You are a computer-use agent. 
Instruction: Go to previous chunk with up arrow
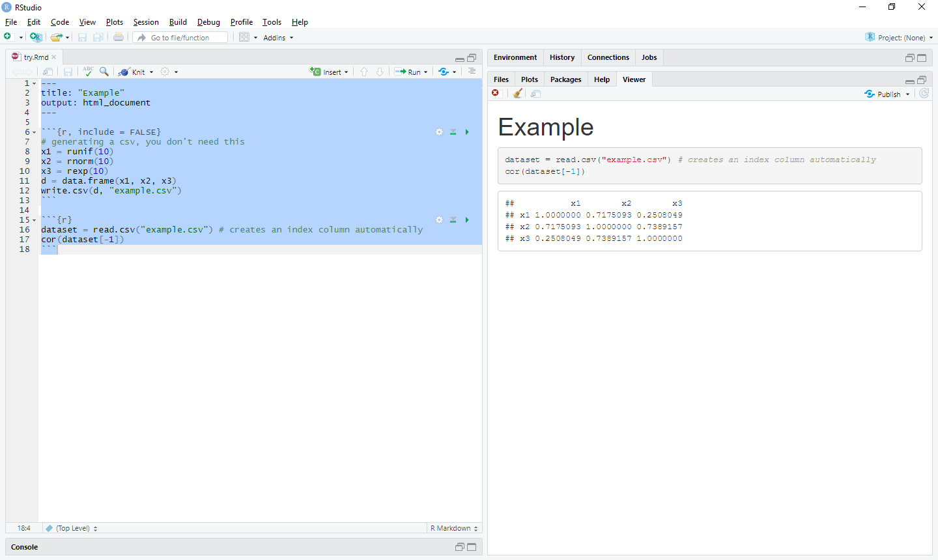pos(364,72)
